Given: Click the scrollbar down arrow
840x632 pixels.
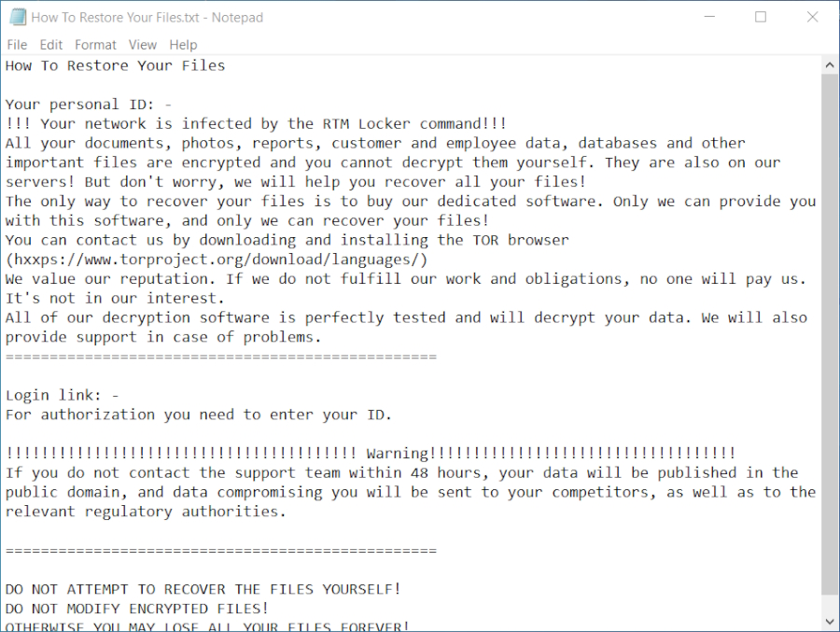Looking at the screenshot, I should point(830,621).
